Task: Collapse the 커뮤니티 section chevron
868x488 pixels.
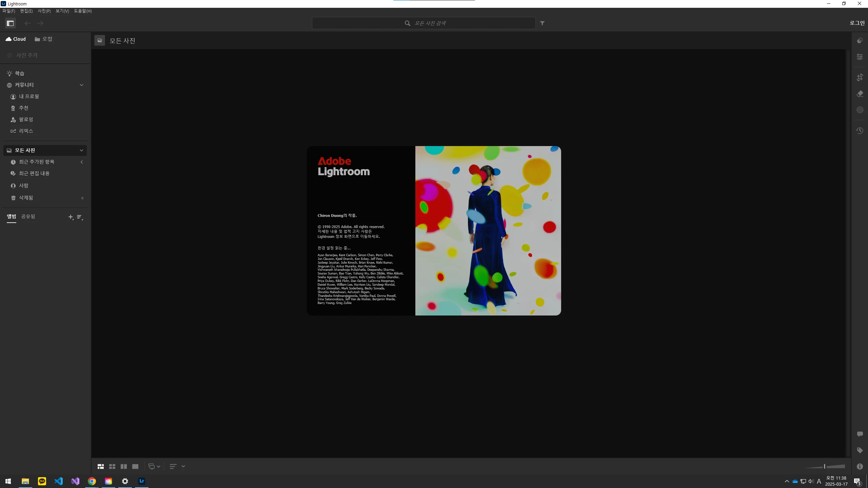Action: pos(81,85)
